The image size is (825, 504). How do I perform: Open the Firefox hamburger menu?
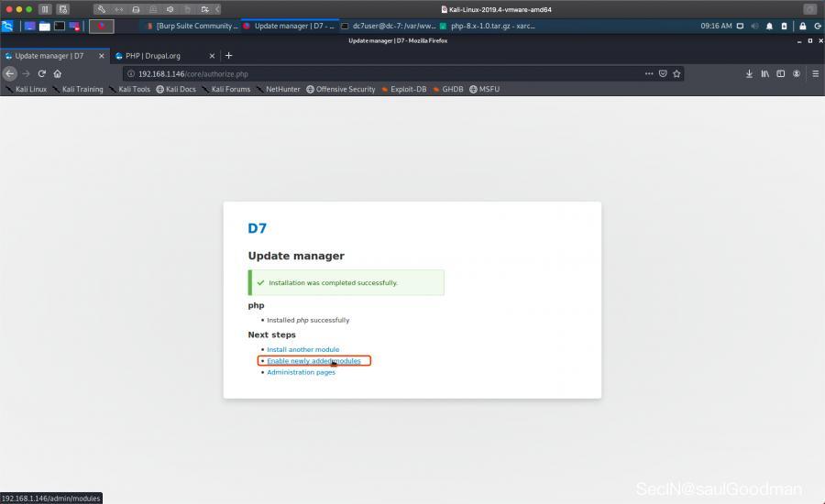click(815, 73)
